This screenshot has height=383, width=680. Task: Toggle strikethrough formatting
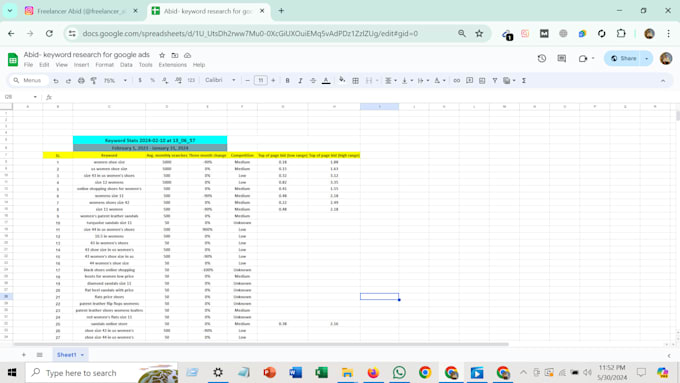tap(313, 81)
